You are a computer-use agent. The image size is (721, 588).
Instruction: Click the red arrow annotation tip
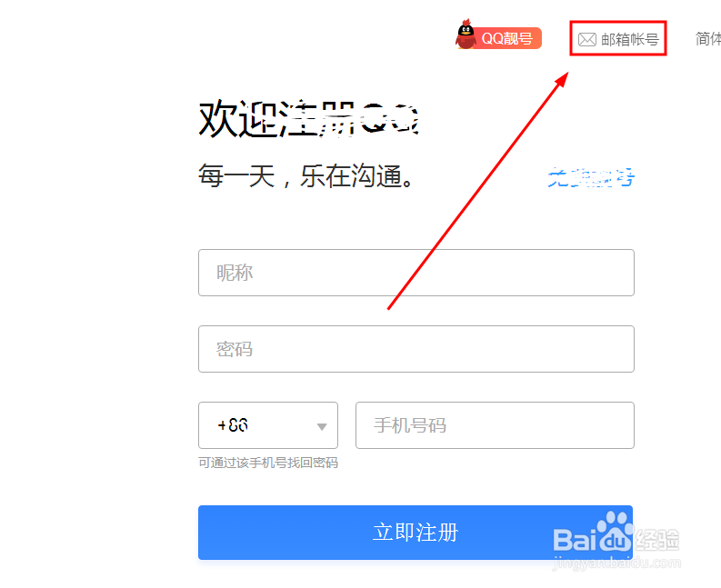[563, 79]
